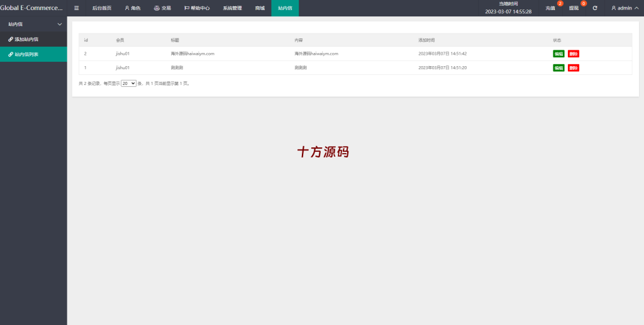Viewport: 644px width, 325px height.
Task: Click the pagination summary text 共 2 条记录
Action: pyautogui.click(x=89, y=84)
